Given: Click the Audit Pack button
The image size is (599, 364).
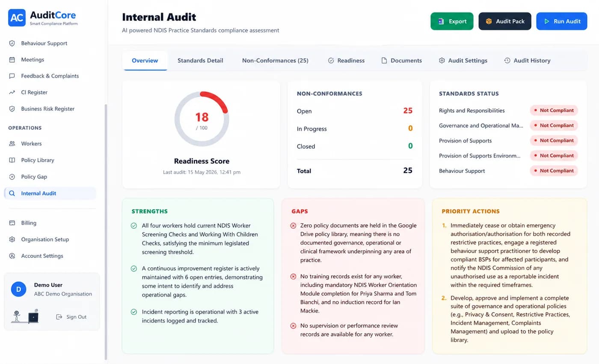Looking at the screenshot, I should point(505,21).
